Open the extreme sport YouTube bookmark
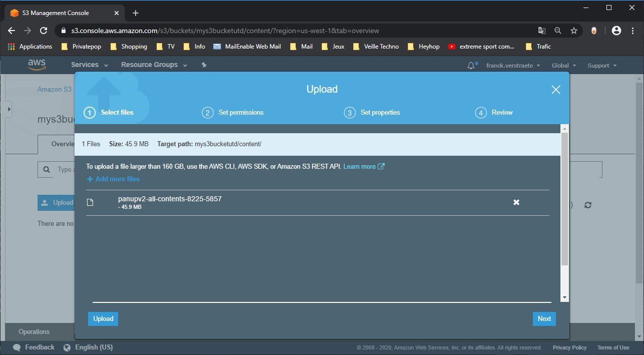This screenshot has height=355, width=644. click(x=481, y=47)
